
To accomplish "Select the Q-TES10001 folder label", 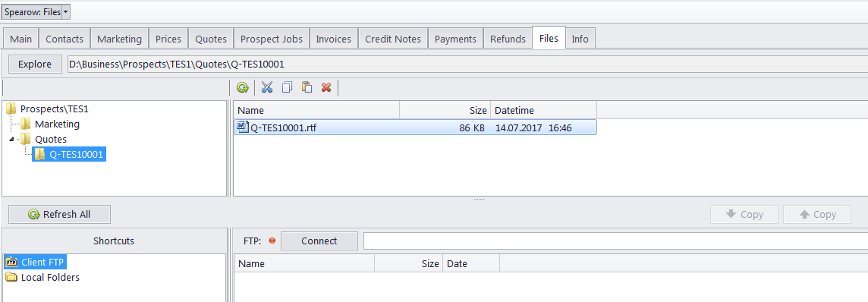I will tap(77, 155).
